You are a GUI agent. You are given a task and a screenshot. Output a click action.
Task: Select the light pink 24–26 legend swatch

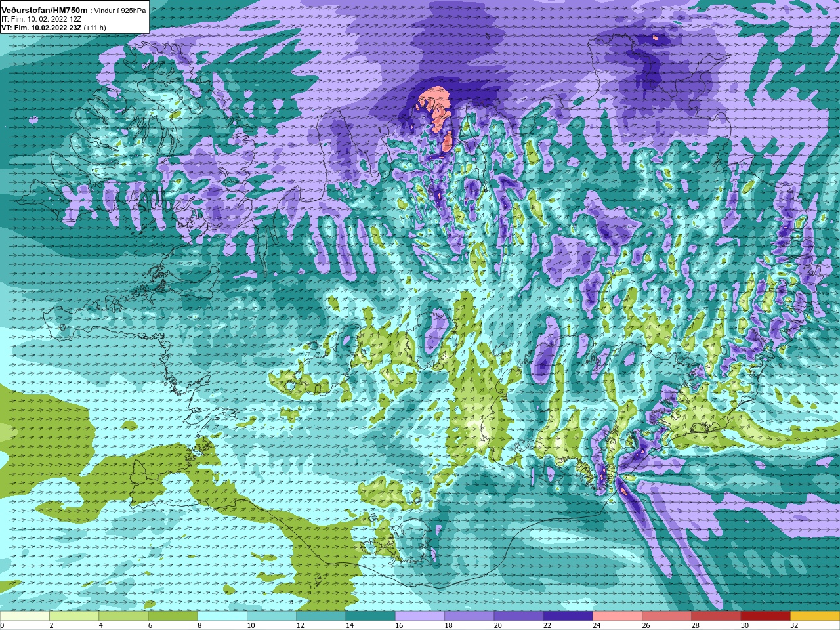click(618, 616)
